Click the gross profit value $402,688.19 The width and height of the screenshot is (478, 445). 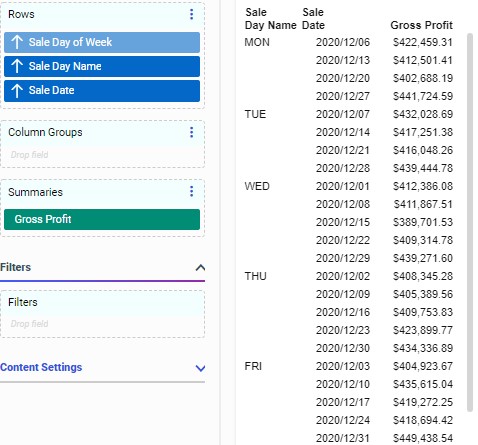[x=423, y=78]
